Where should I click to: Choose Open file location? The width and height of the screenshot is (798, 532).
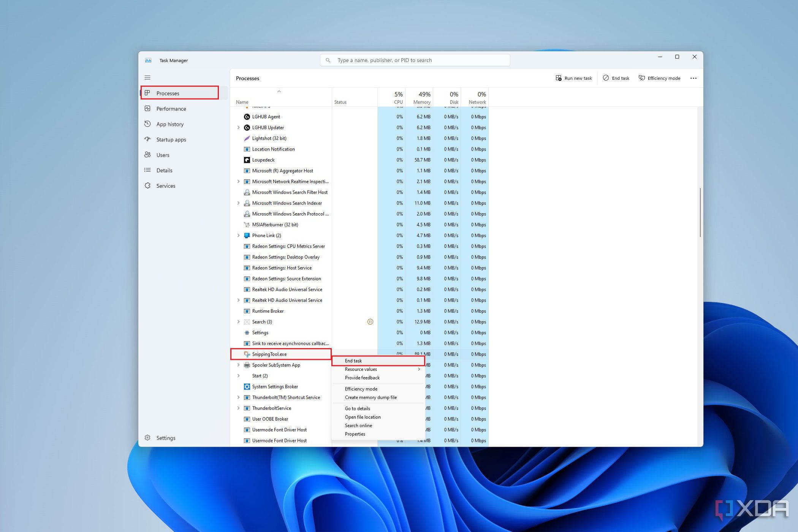coord(378,417)
